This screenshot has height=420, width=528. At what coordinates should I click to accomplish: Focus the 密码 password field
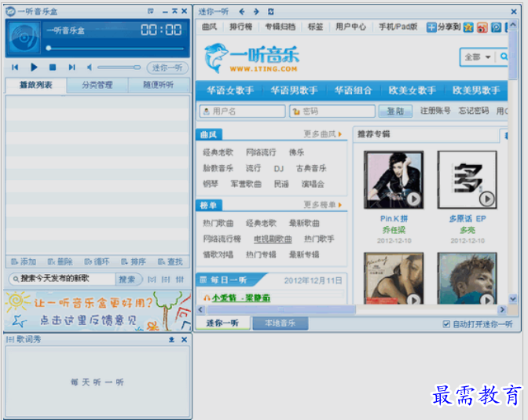click(332, 111)
